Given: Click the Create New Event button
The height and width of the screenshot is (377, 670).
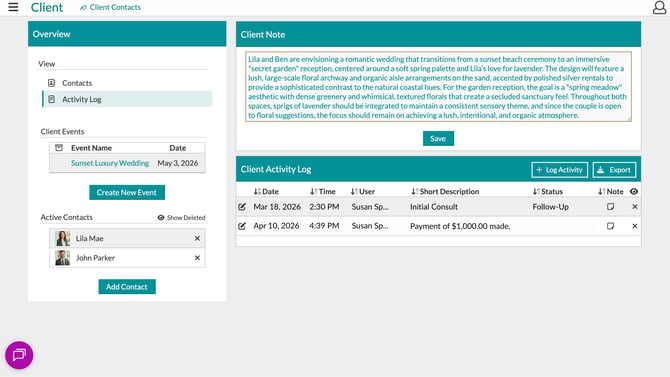Looking at the screenshot, I should pyautogui.click(x=127, y=192).
